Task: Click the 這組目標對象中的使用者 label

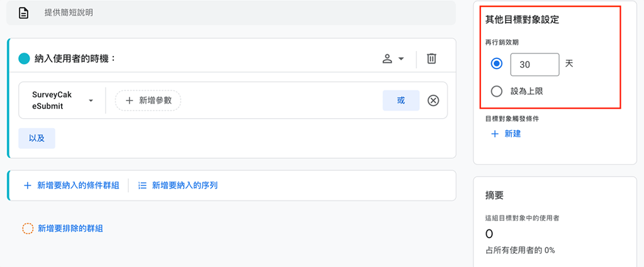Action: (x=521, y=218)
